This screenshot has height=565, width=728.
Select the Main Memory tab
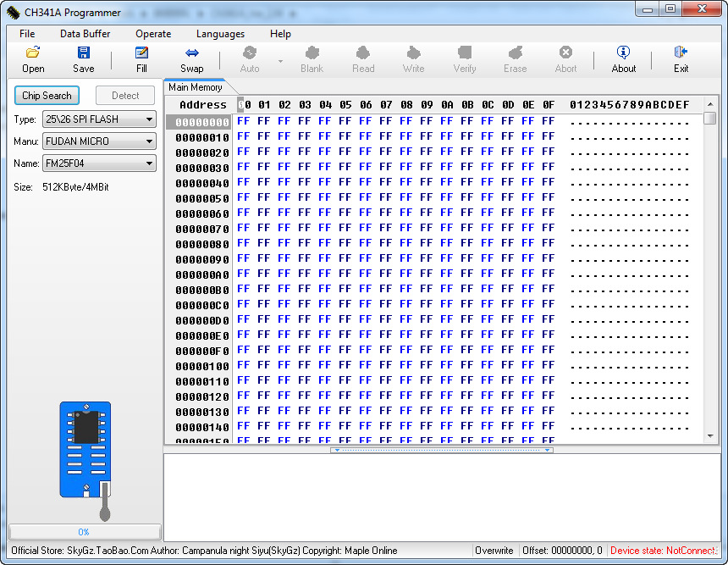(x=196, y=87)
